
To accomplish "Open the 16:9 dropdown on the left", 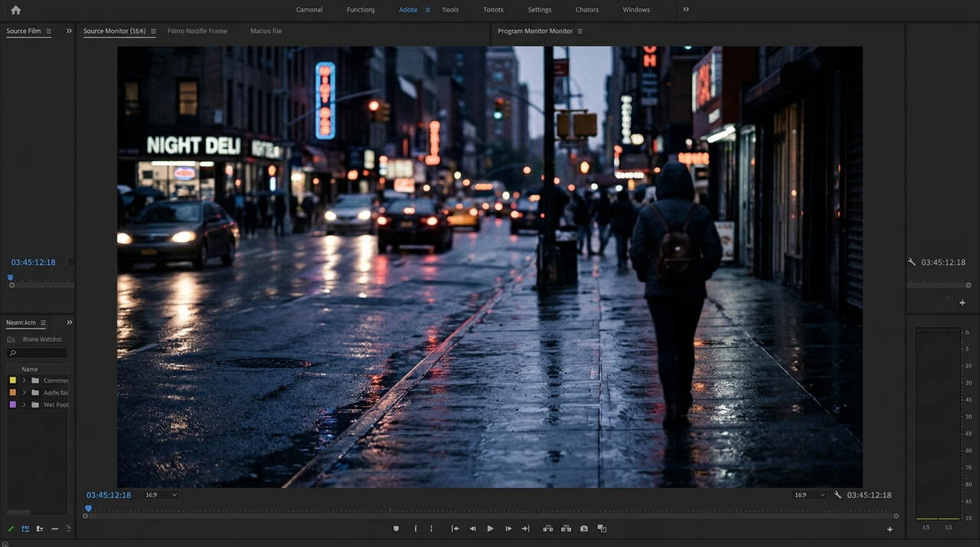I will (161, 495).
